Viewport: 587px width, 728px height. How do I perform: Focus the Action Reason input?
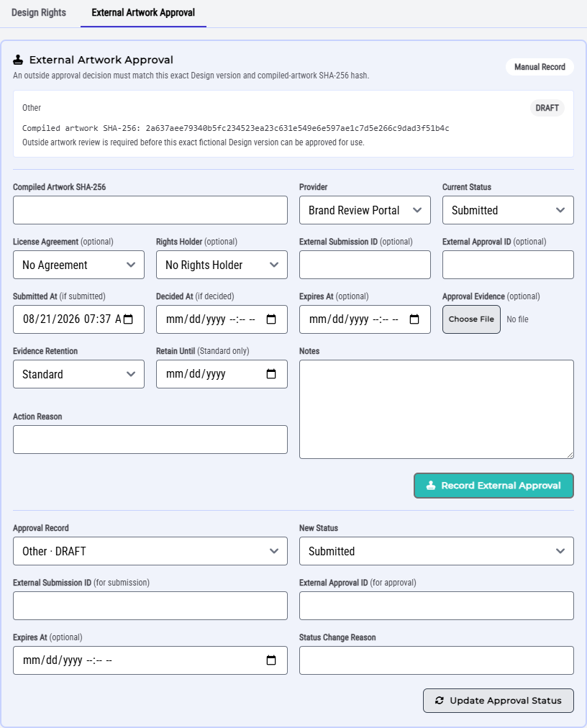150,440
